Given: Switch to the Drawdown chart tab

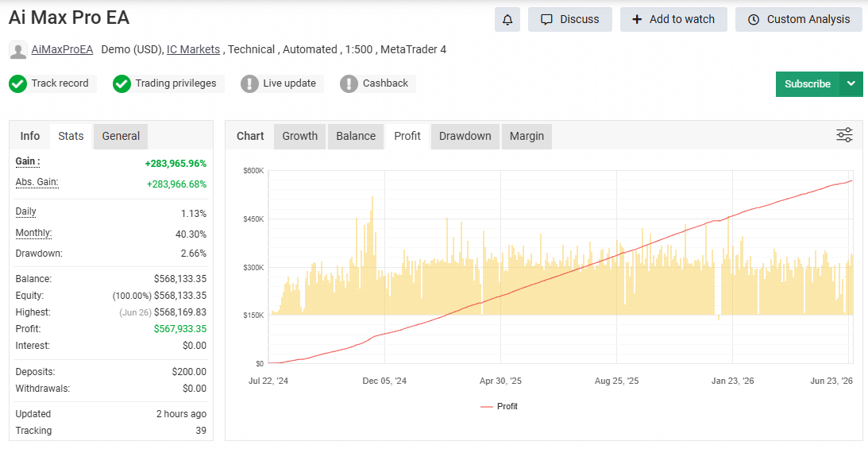Looking at the screenshot, I should (465, 136).
